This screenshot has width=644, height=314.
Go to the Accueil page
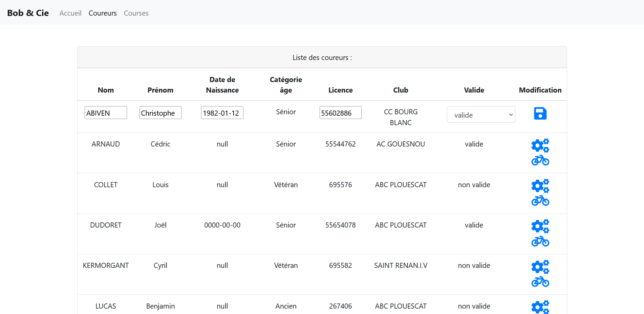[70, 13]
